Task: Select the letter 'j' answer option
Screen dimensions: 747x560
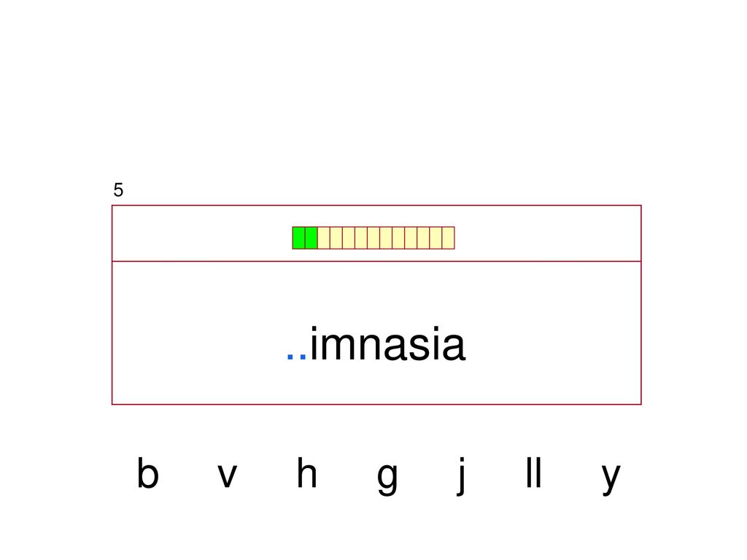Action: (x=460, y=476)
